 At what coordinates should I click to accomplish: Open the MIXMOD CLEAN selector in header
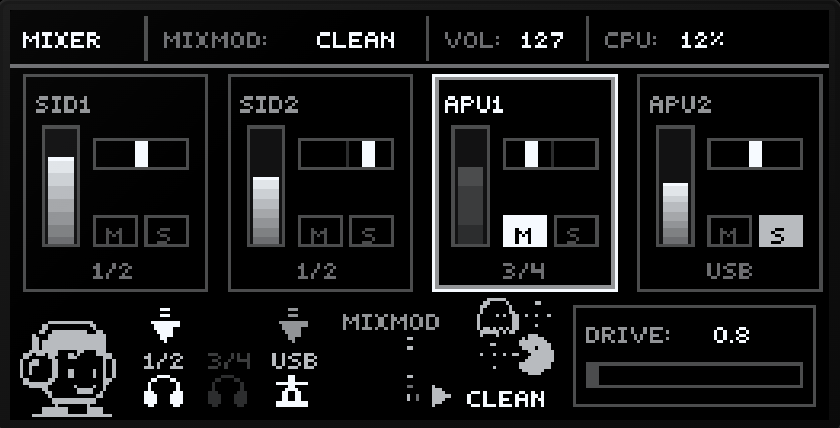pyautogui.click(x=355, y=40)
